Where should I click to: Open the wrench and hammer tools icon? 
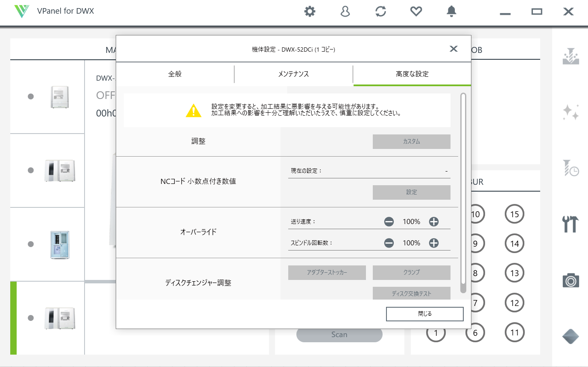(570, 224)
